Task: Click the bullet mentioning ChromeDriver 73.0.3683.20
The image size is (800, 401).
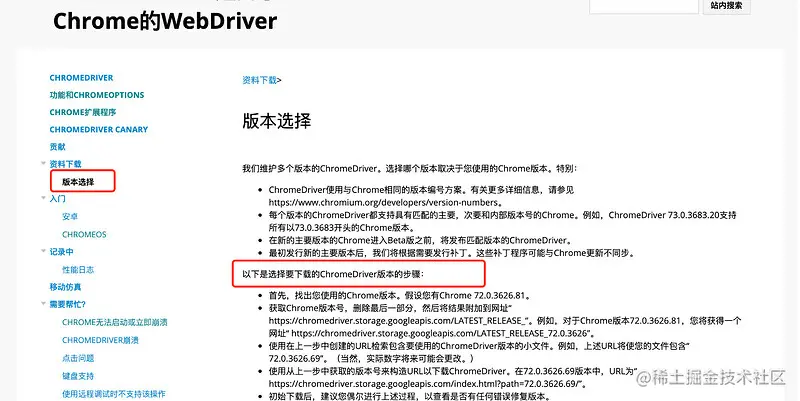Action: click(x=503, y=221)
